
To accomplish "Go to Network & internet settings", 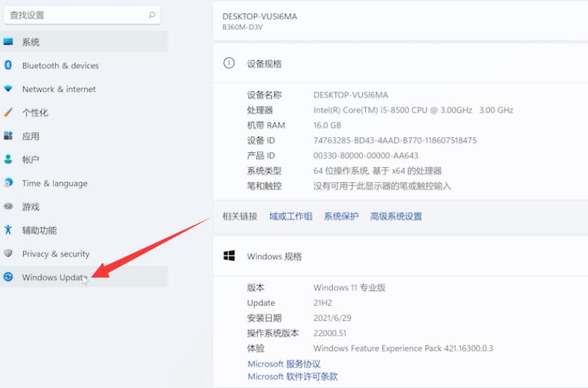I will (x=84, y=89).
